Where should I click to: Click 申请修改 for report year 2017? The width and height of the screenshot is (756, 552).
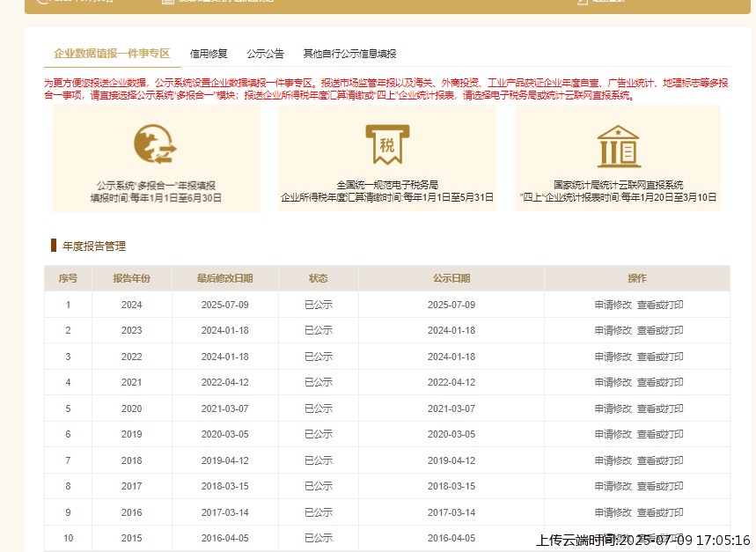613,487
